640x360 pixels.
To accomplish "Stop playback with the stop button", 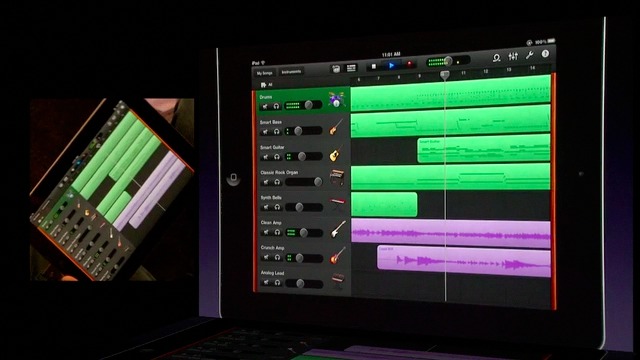I will coord(373,66).
